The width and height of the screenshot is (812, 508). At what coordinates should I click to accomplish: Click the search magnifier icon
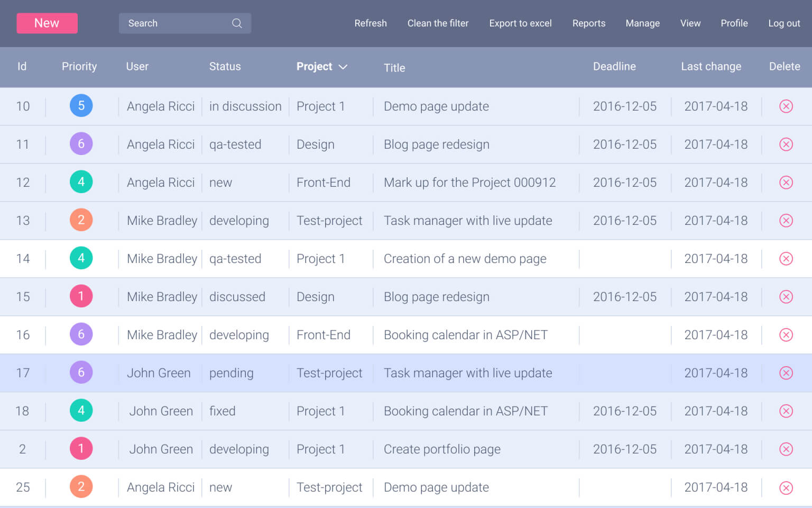[x=237, y=23]
